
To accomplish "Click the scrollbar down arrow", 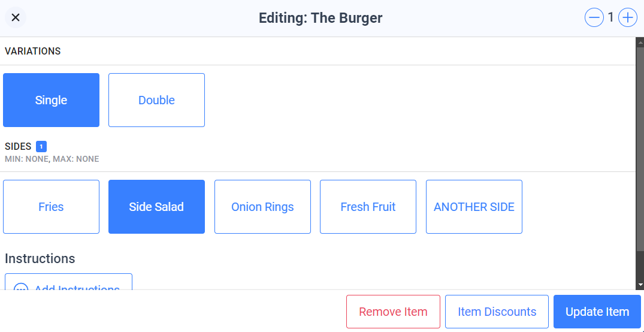I will pyautogui.click(x=640, y=285).
